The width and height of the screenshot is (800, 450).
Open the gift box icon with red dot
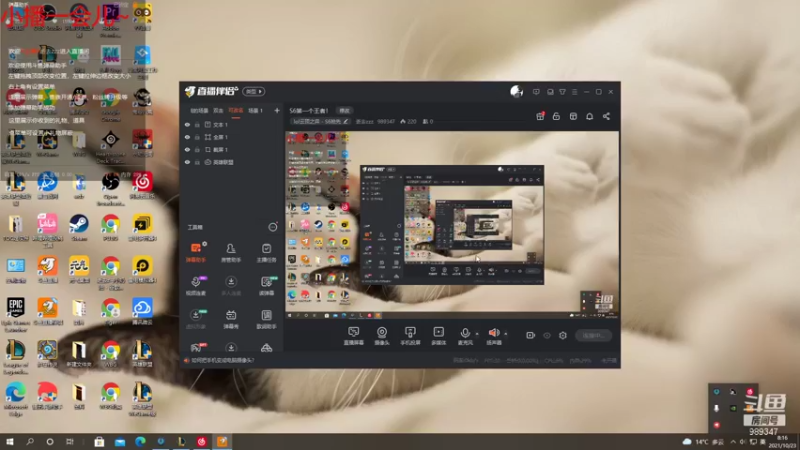[x=540, y=116]
